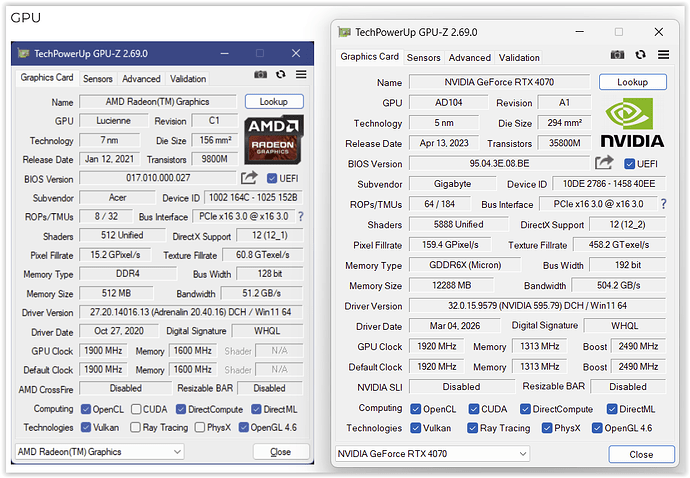The height and width of the screenshot is (478, 690).
Task: Toggle PhysX checkbox in AMD Radeon window
Action: tap(200, 427)
